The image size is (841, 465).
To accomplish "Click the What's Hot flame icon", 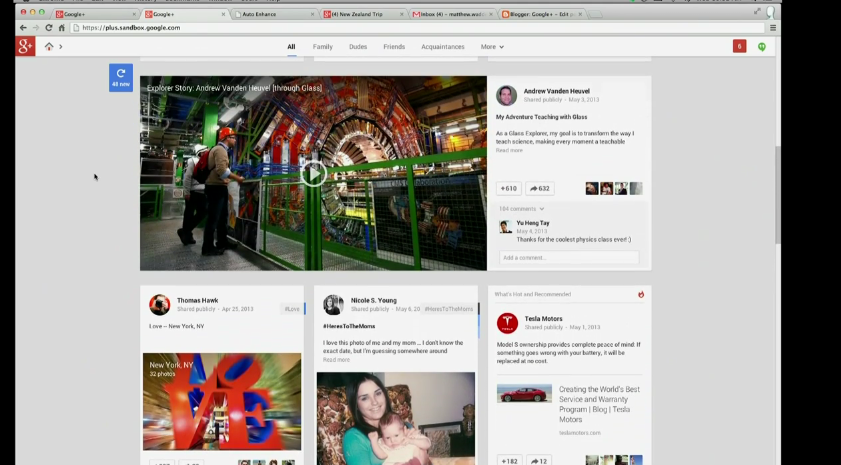I will pyautogui.click(x=641, y=294).
